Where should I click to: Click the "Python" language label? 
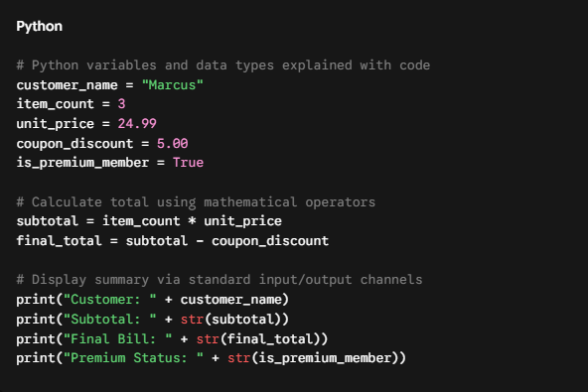coord(40,26)
